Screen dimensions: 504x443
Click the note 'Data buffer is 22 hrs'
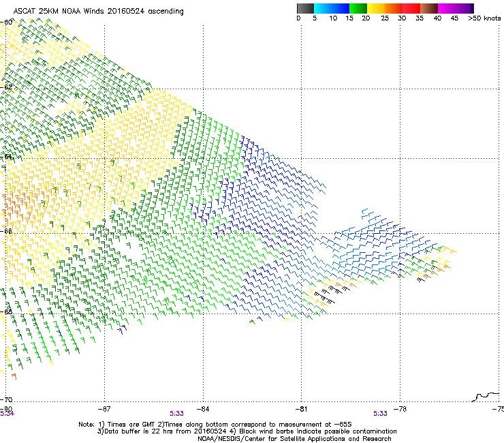tap(138, 431)
